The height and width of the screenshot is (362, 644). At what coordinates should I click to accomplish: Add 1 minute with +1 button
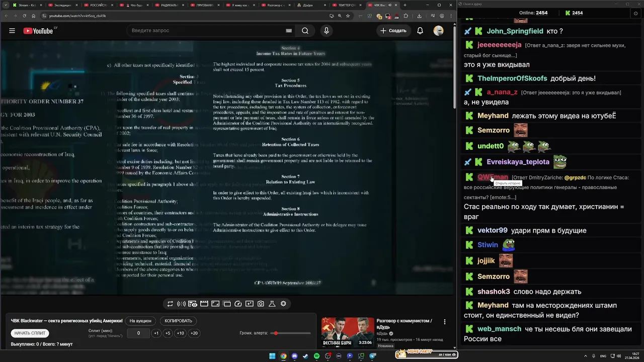tap(156, 333)
